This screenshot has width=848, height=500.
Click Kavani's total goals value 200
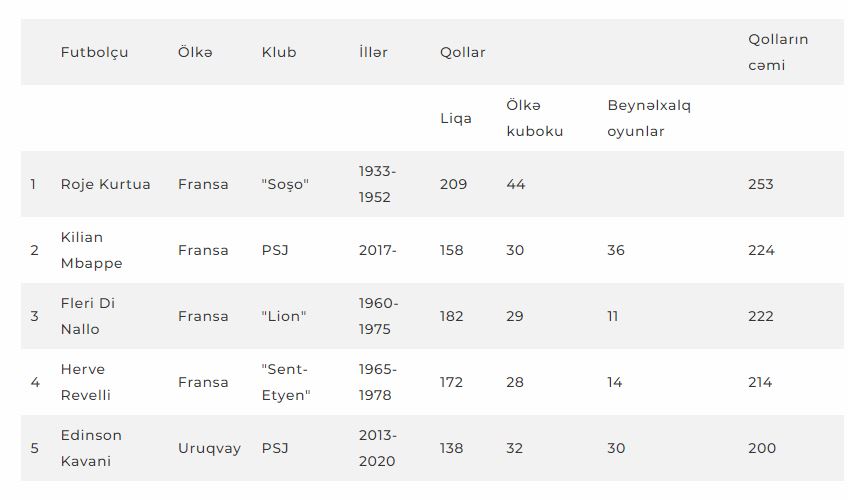(762, 448)
